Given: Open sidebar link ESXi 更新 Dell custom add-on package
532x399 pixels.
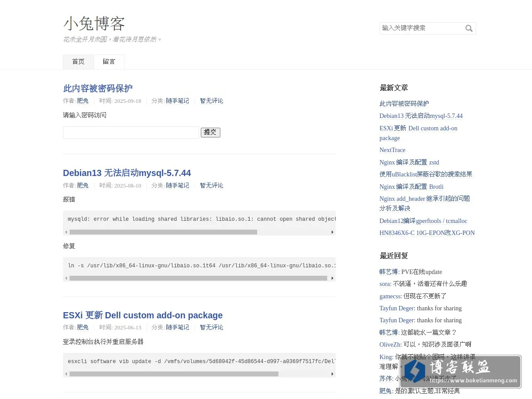Looking at the screenshot, I should point(419,133).
